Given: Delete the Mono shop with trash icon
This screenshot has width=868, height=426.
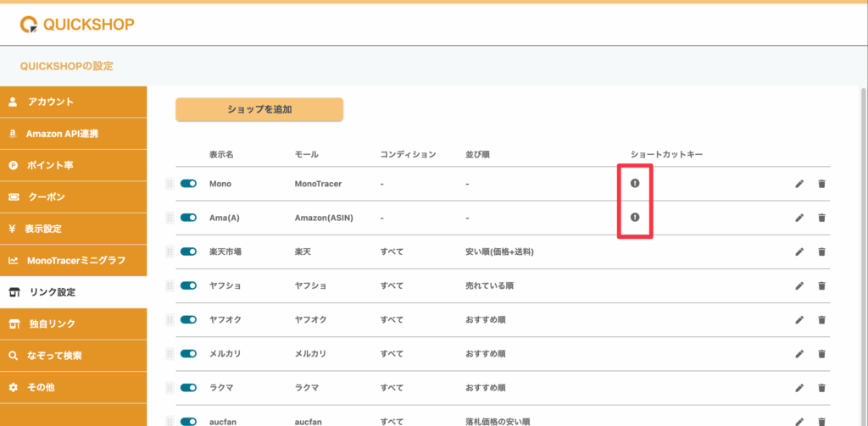Looking at the screenshot, I should coord(821,184).
